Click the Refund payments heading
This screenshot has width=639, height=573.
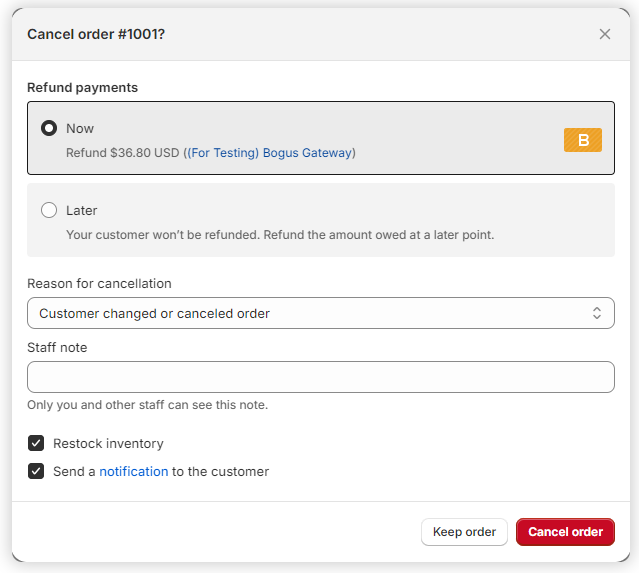[82, 87]
